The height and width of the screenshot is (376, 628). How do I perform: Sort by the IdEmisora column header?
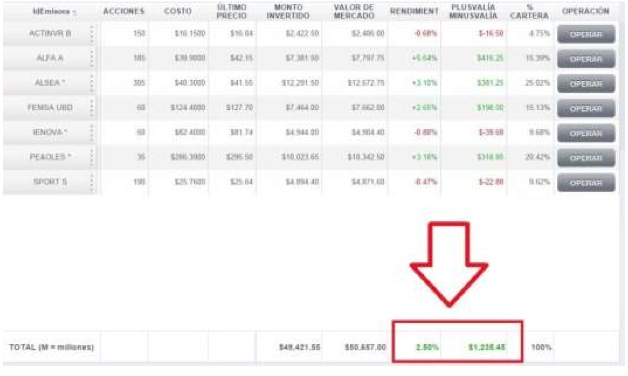[54, 12]
